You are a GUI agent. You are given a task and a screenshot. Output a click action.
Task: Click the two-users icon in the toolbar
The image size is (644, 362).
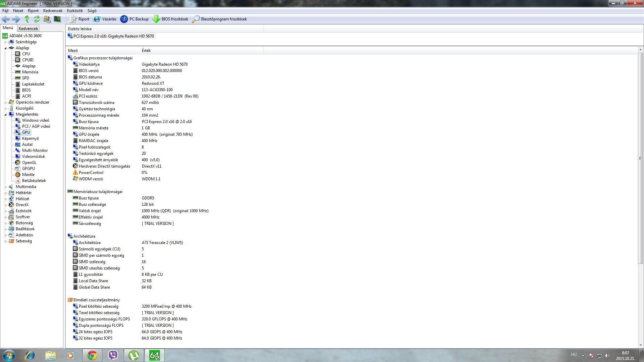47,19
